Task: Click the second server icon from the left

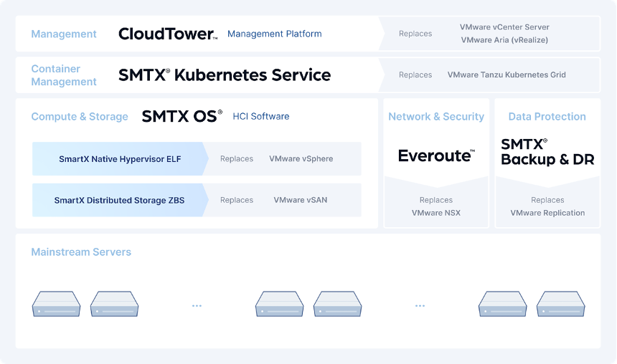Action: pyautogui.click(x=115, y=304)
